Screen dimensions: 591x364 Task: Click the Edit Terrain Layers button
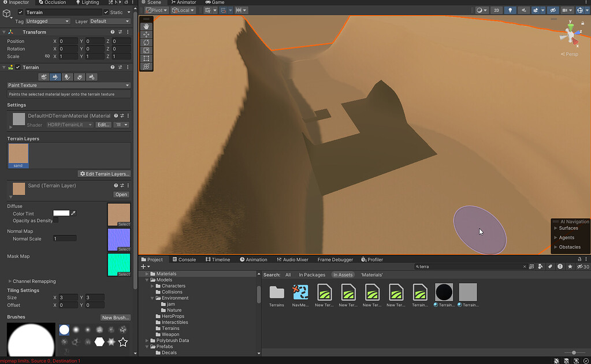[104, 173]
